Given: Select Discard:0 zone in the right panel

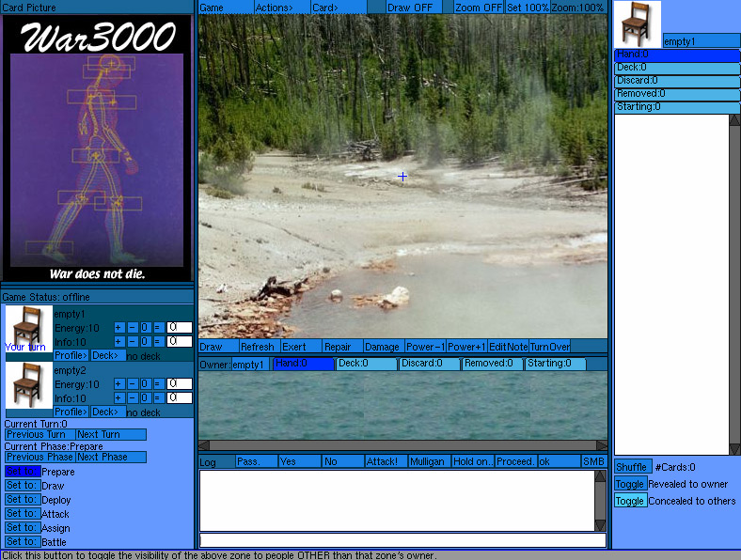Looking at the screenshot, I should coord(677,81).
